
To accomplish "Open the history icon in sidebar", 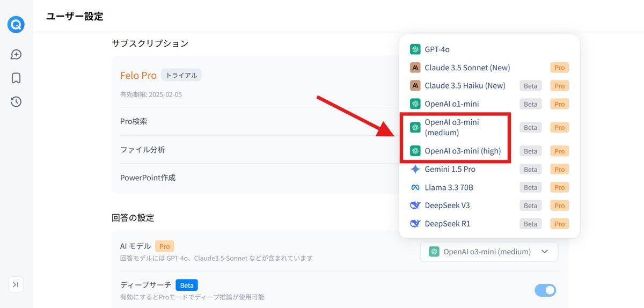I will (16, 102).
